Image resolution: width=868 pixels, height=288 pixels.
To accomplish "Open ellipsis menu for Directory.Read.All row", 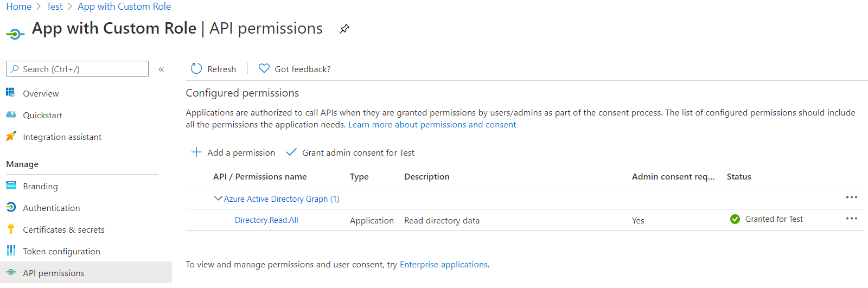I will tap(851, 219).
